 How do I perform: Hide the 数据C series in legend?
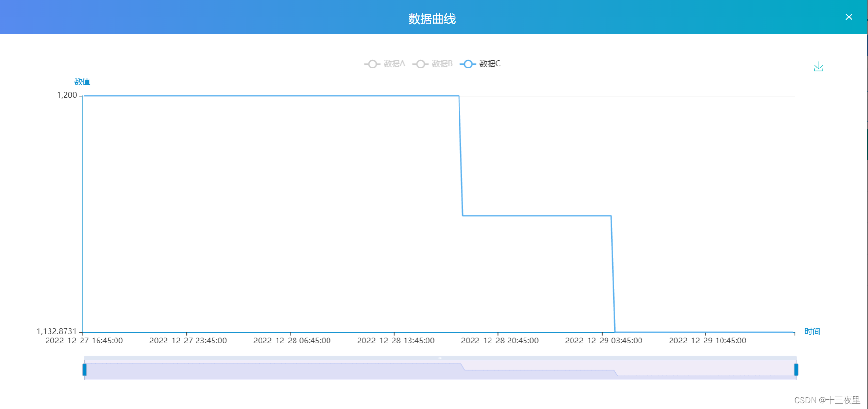[x=480, y=64]
